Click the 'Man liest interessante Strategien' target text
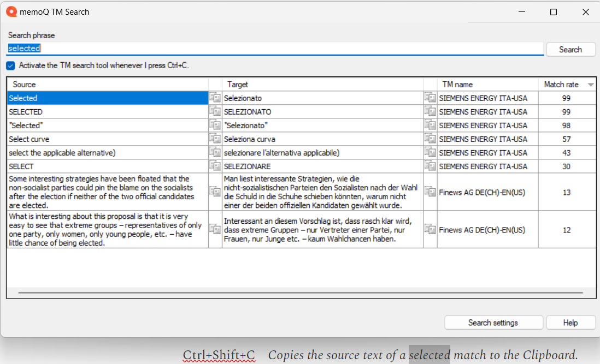Viewport: 600px width, 364px height. tap(321, 192)
